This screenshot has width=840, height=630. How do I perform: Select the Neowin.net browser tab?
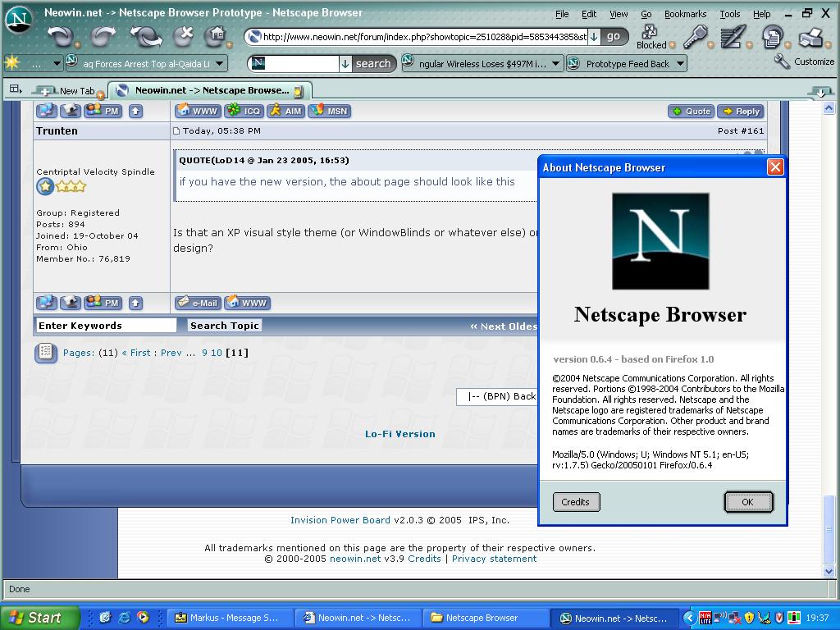pos(209,90)
